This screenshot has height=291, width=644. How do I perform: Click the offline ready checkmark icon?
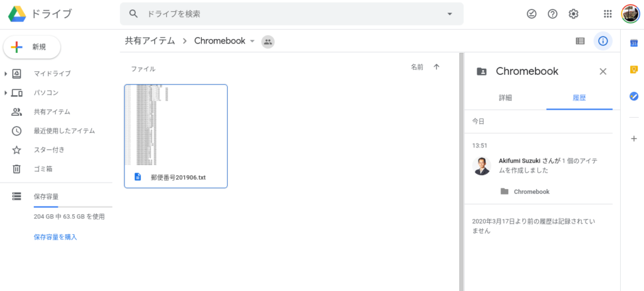tap(531, 14)
